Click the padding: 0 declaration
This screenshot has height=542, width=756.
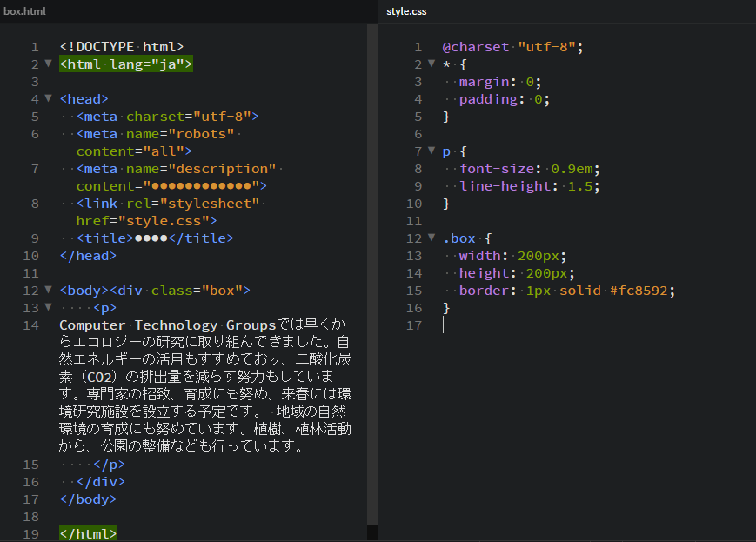[504, 99]
